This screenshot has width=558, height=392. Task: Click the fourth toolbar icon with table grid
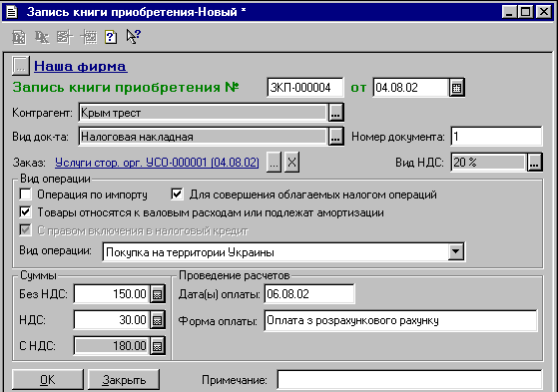point(89,37)
